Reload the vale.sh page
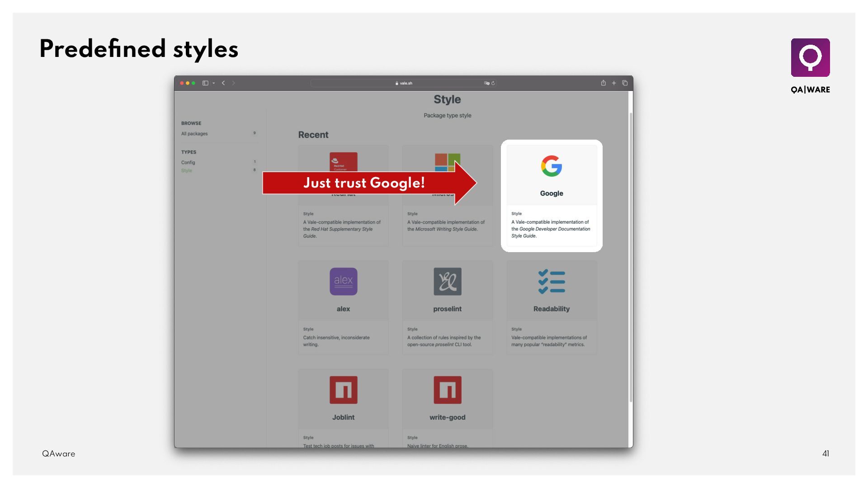Screen dimensions: 868x488 493,83
